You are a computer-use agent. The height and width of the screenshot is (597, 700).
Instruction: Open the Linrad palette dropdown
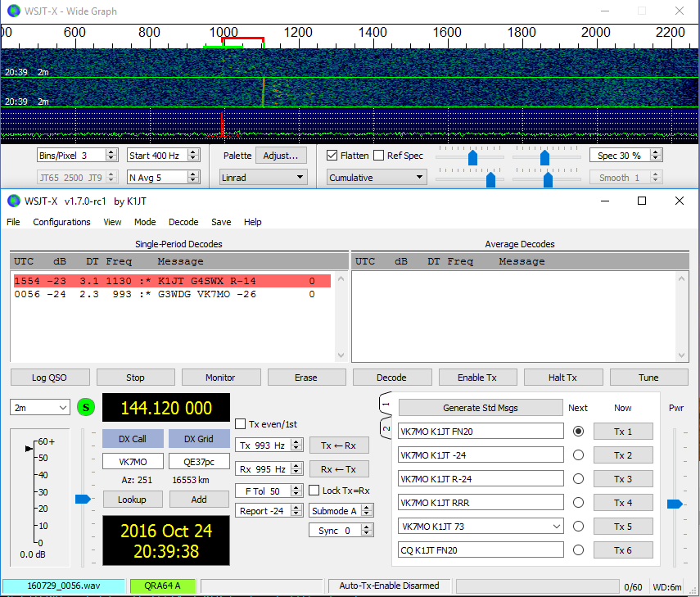(263, 177)
